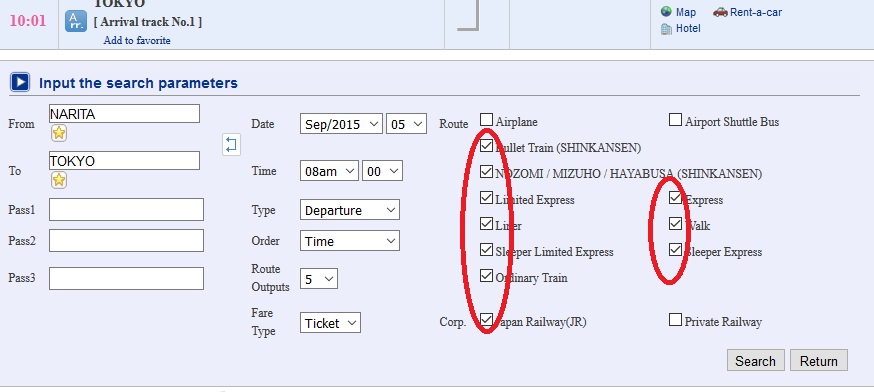
Task: Toggle the Walk checkbox
Action: click(676, 224)
